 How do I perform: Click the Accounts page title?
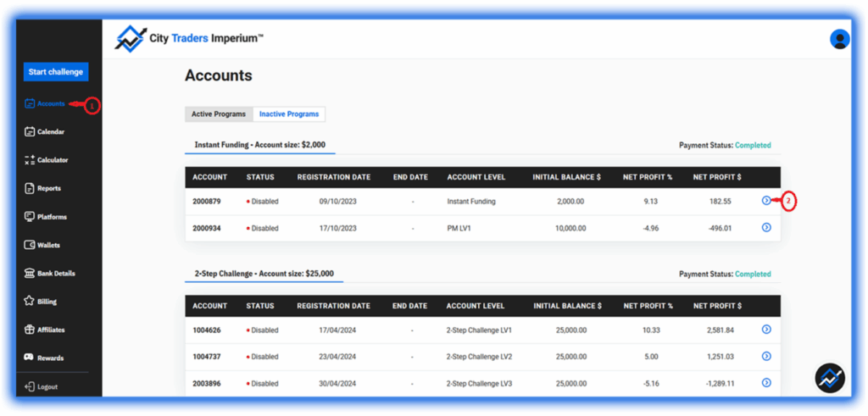point(219,75)
